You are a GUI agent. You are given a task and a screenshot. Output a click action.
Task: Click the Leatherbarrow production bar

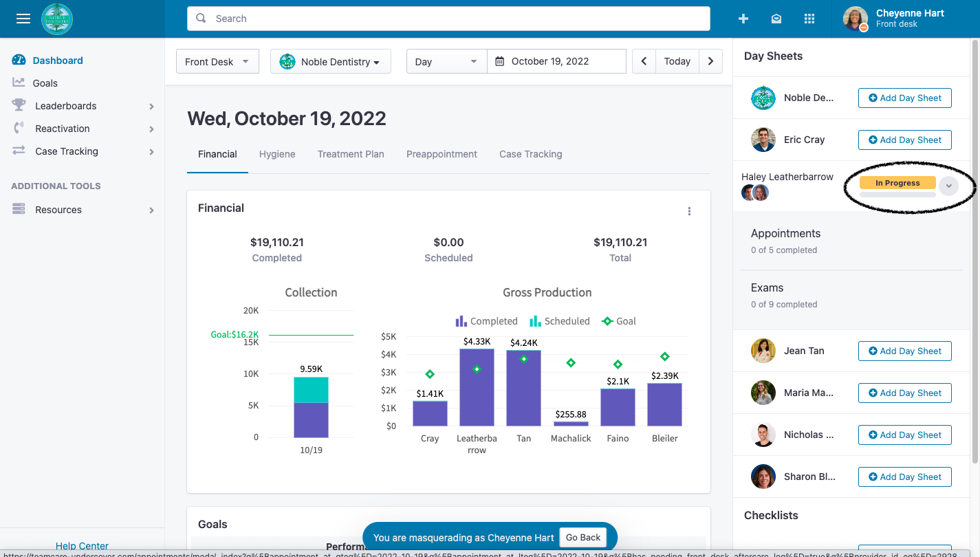point(477,387)
